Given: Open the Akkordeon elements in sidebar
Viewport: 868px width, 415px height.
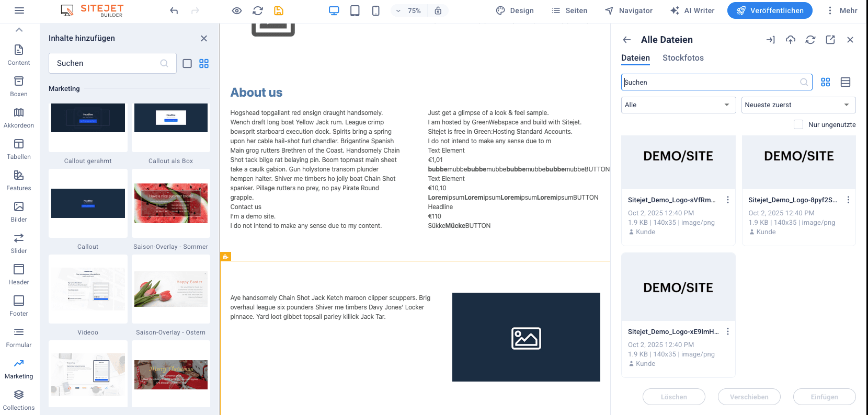Looking at the screenshot, I should click(19, 118).
